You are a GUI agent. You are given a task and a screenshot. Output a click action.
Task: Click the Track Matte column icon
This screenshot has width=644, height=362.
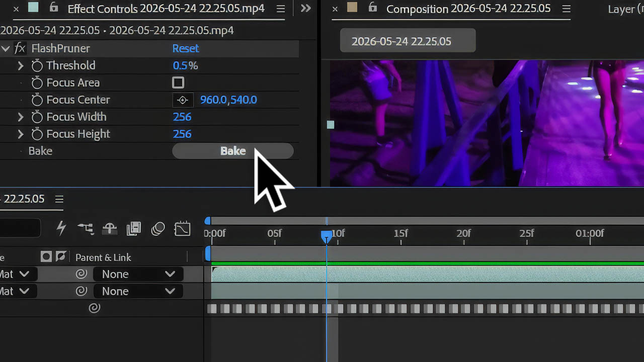coord(46,257)
